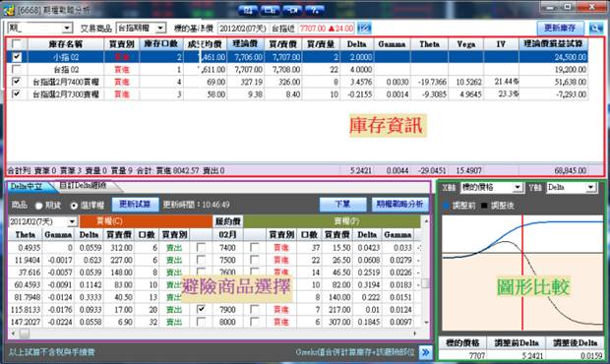Open the 交易商品 台指期權 dropdown
The width and height of the screenshot is (610, 364).
(x=142, y=28)
